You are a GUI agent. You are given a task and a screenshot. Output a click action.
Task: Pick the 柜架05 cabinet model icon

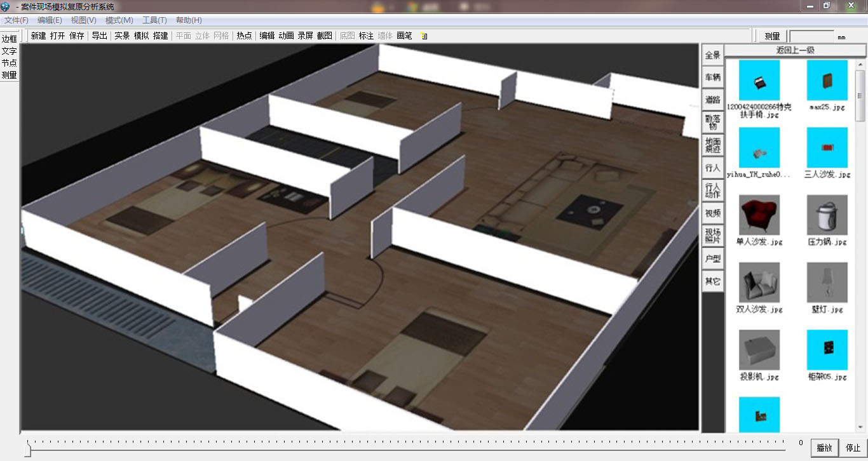[x=827, y=350]
